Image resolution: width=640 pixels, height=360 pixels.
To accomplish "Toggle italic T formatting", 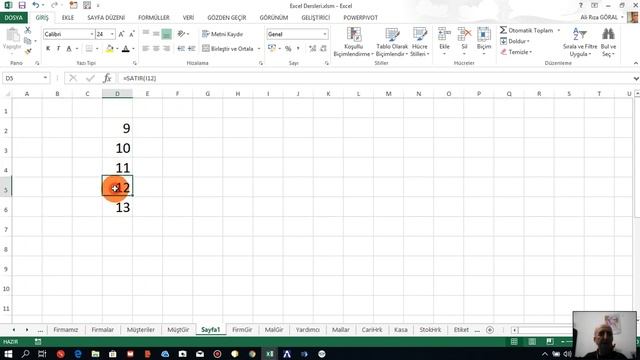I will [58, 49].
